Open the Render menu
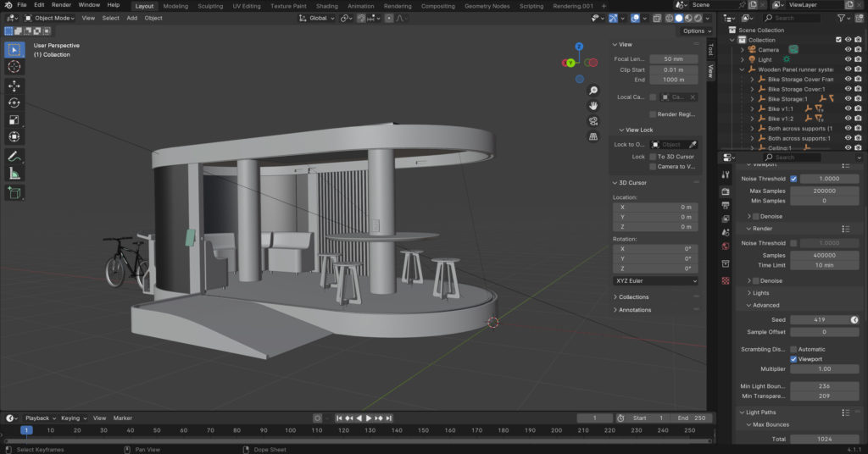Image resolution: width=868 pixels, height=454 pixels. [61, 5]
